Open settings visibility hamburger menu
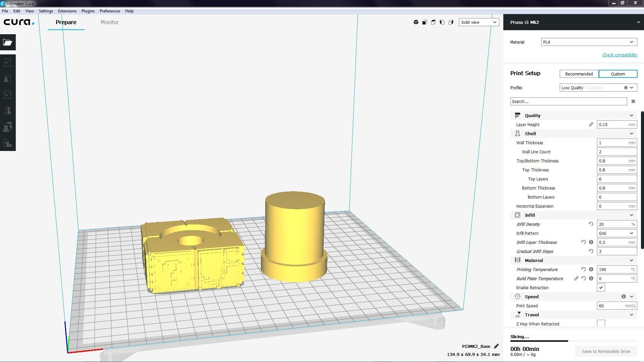The image size is (644, 362). click(633, 101)
